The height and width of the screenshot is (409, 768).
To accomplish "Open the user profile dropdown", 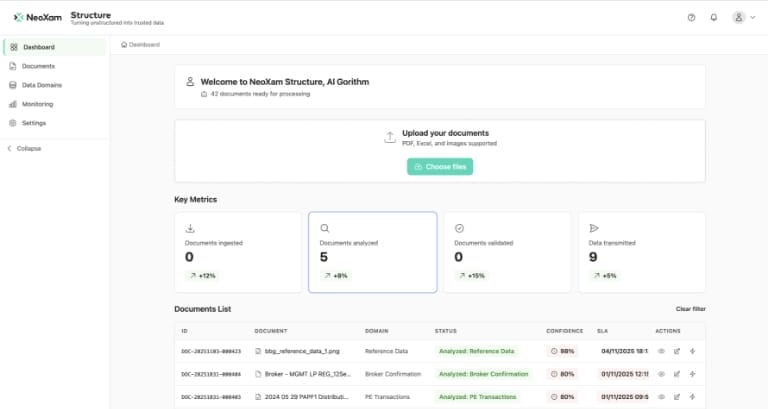I will tap(744, 17).
